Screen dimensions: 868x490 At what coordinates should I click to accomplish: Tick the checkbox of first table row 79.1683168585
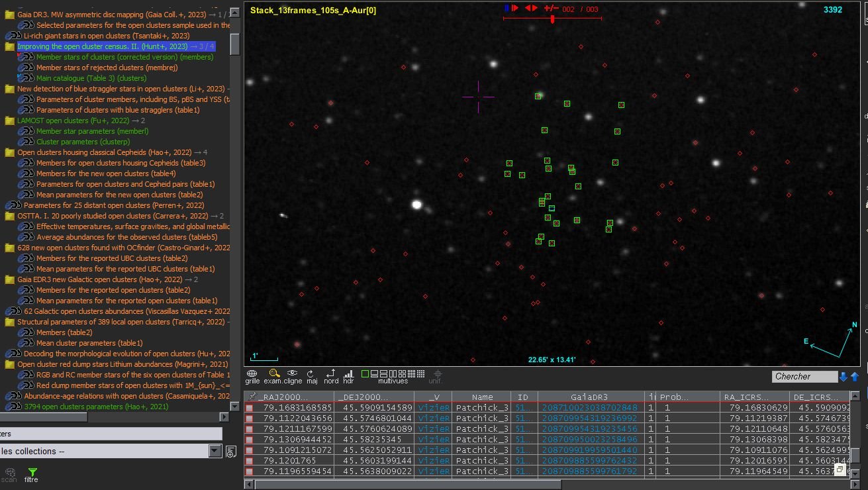point(250,408)
